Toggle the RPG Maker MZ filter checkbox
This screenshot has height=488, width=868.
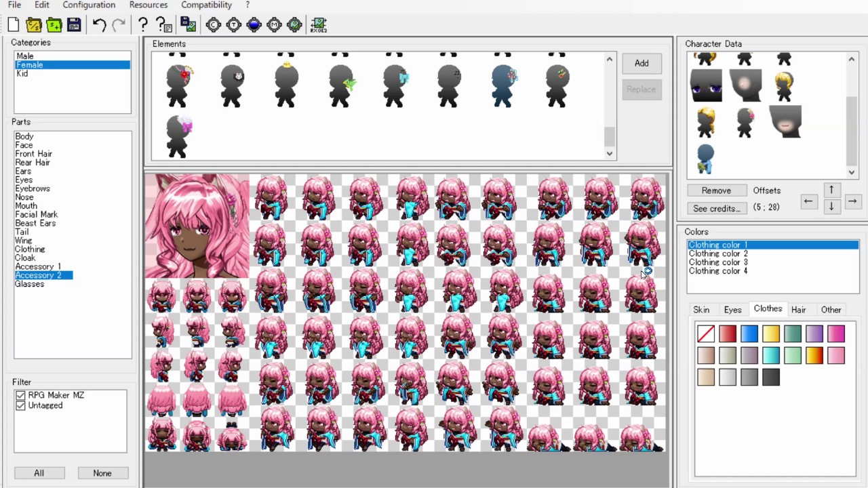20,395
